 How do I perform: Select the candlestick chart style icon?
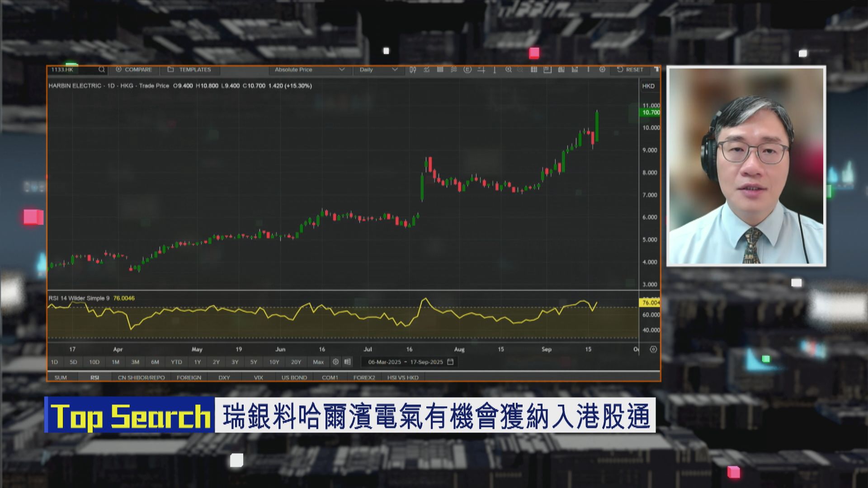(x=412, y=70)
